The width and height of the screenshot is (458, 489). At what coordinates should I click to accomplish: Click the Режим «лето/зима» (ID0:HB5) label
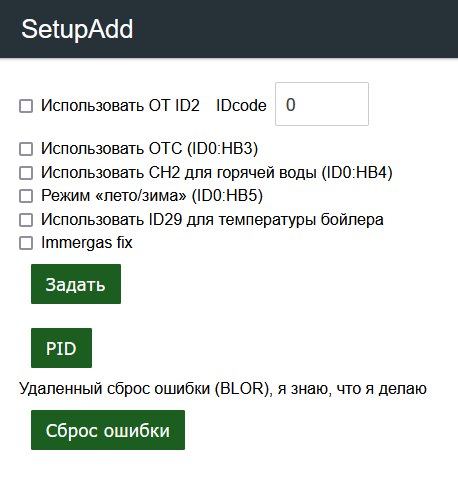click(152, 196)
